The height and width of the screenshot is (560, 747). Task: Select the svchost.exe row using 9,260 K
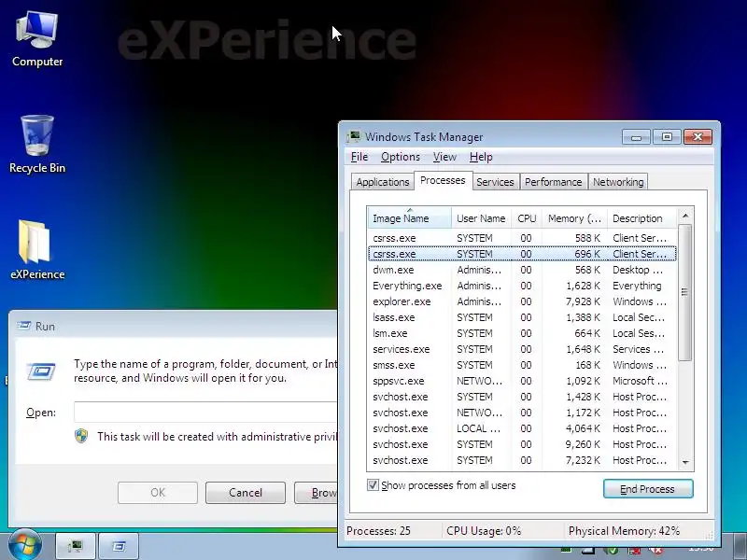[x=522, y=444]
